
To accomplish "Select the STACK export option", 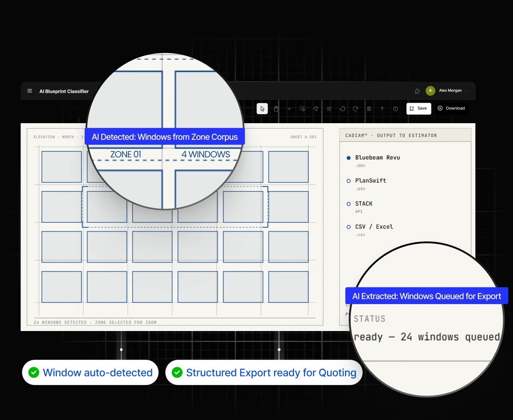I will [360, 204].
